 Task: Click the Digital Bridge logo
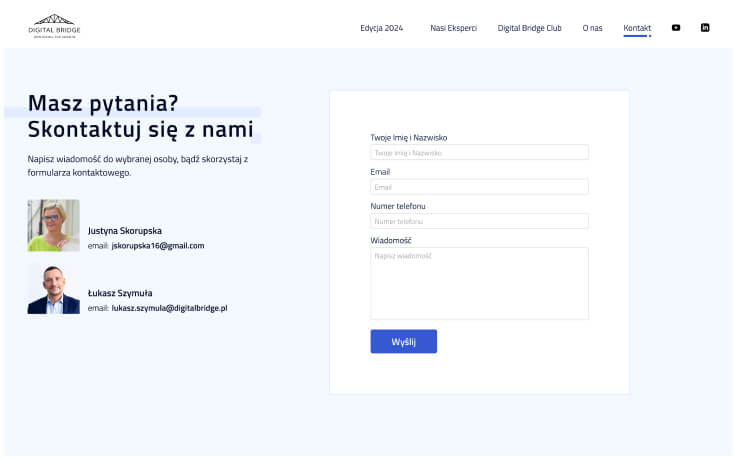tap(54, 27)
